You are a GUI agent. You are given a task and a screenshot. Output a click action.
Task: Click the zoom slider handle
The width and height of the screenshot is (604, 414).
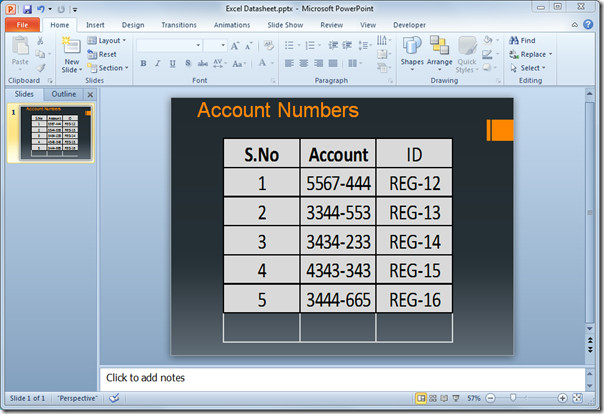pos(512,397)
